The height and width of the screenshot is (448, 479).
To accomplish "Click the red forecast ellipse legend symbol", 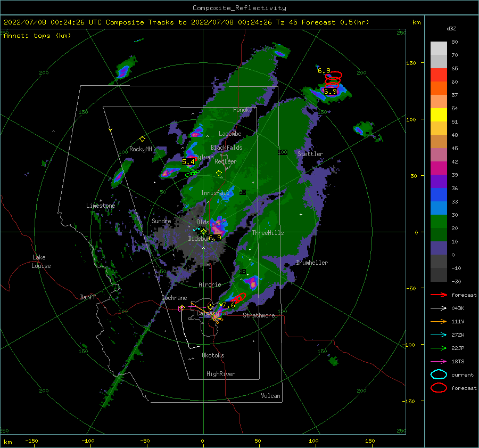I will (439, 388).
